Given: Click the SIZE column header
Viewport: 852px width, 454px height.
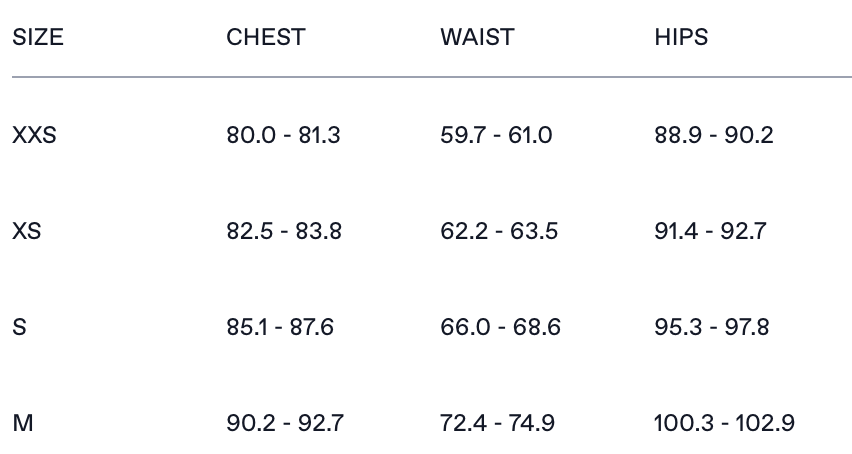Looking at the screenshot, I should 38,38.
